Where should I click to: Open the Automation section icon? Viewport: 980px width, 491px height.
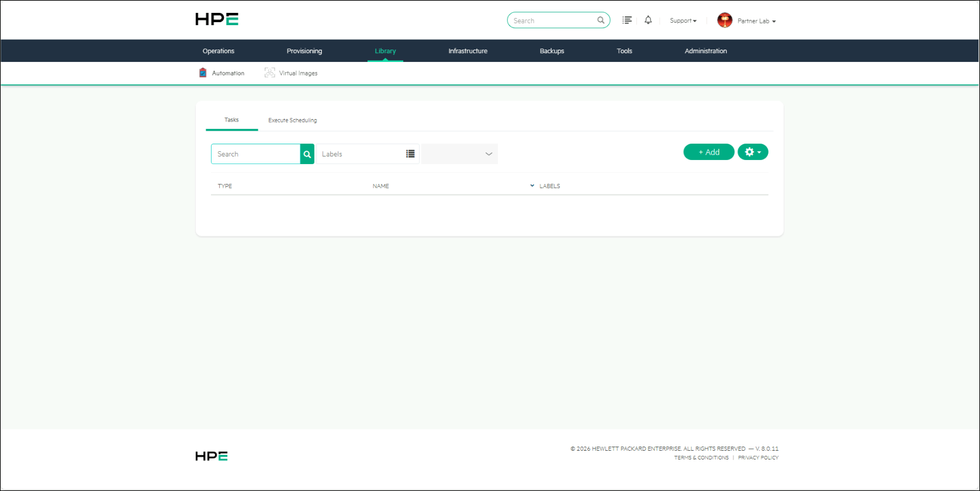click(203, 73)
